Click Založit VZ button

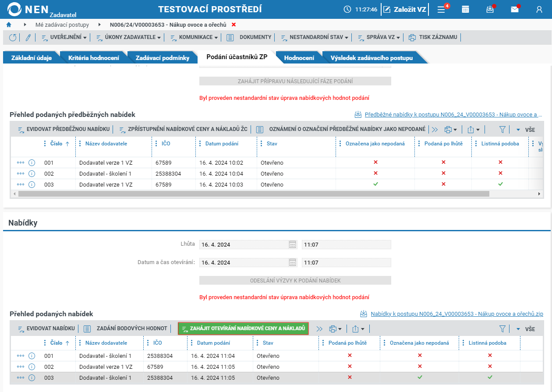(x=405, y=9)
